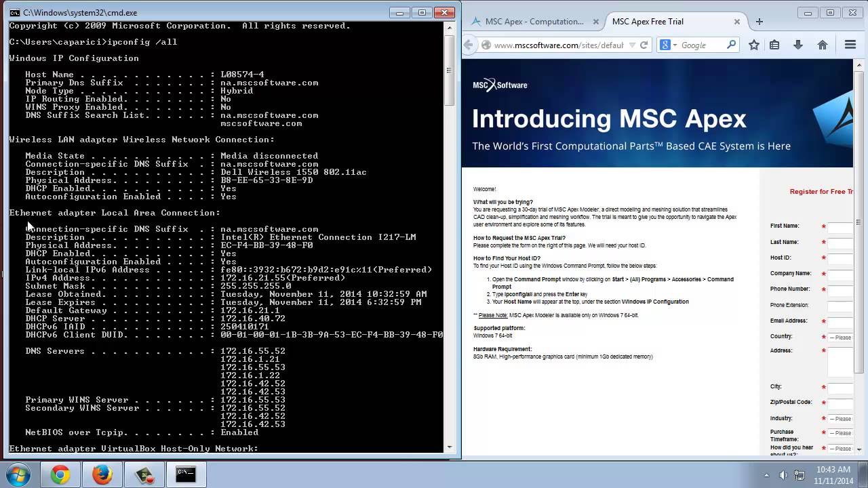Click the site identity globe icon

[486, 45]
